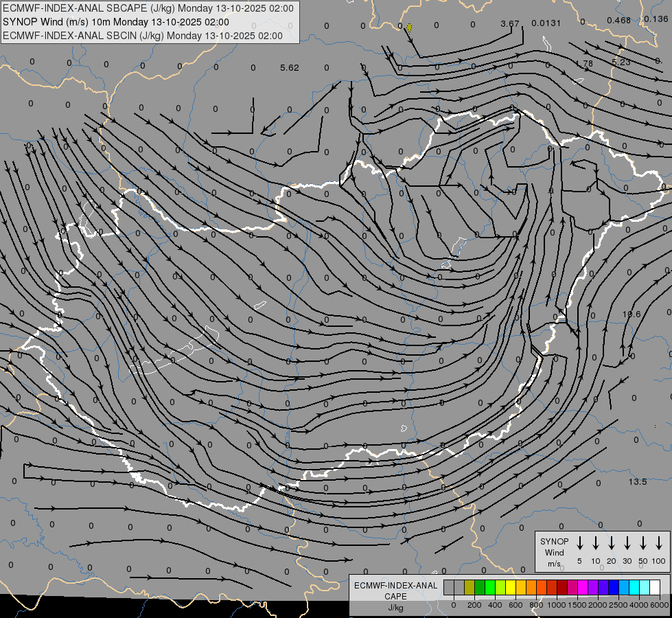This screenshot has width=672, height=618.
Task: Pick the orange swatch left of 800 tick
Action: (531, 587)
